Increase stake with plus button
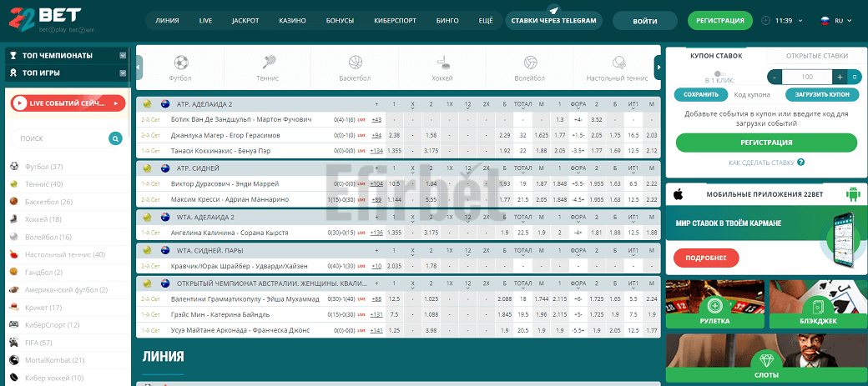 click(x=840, y=77)
